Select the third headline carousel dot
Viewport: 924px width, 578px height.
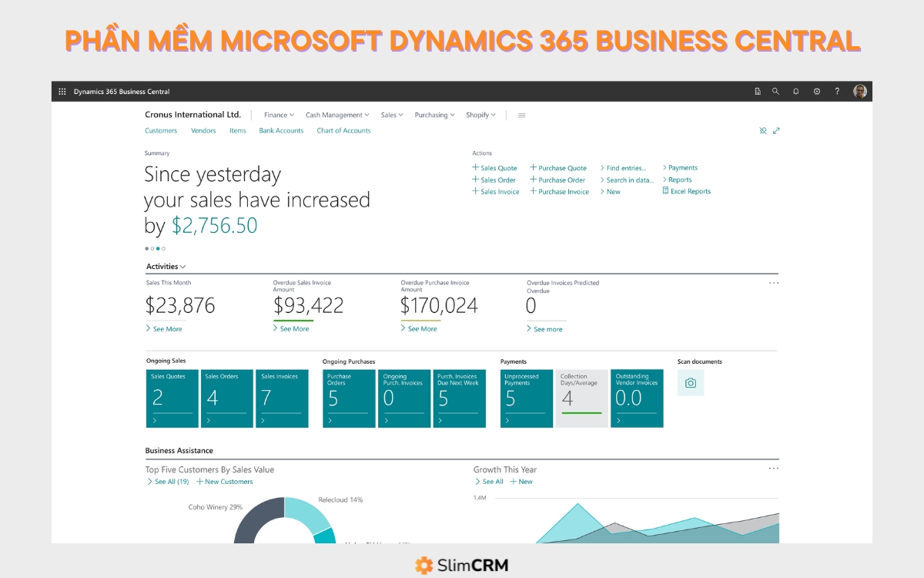pos(158,248)
